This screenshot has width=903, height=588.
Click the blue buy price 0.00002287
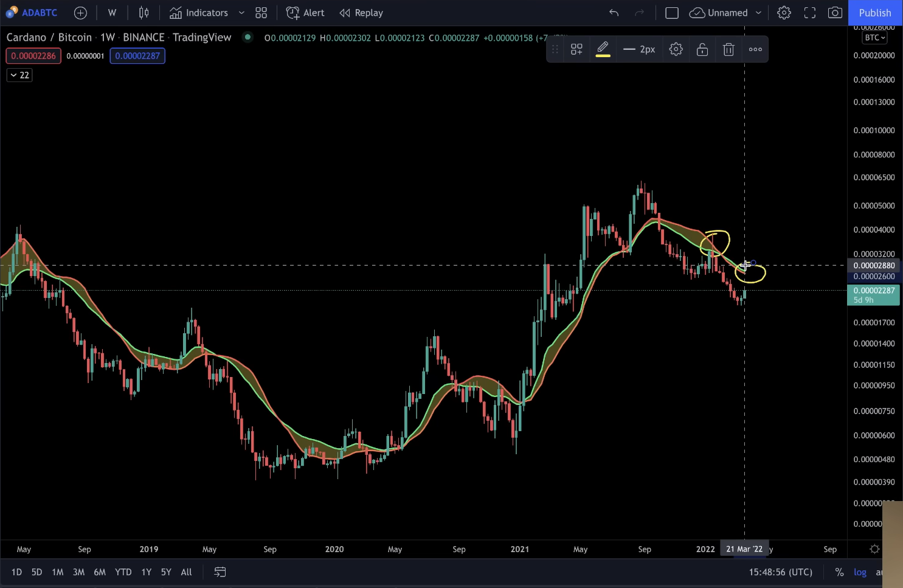[x=137, y=56]
